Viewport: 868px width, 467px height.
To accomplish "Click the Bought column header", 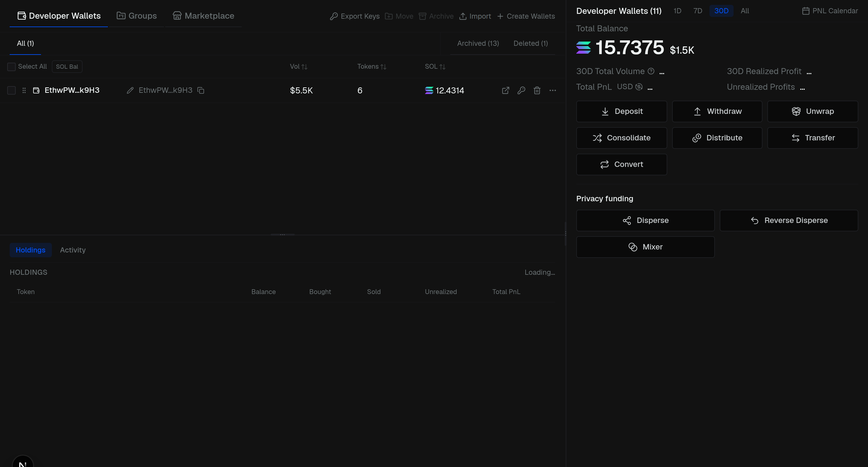I will [x=320, y=292].
